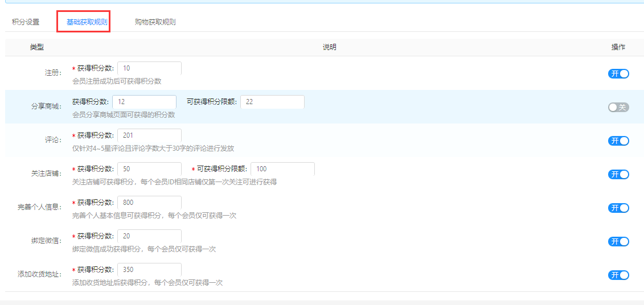Click 关注店铺 points field showing 50
644x305 pixels.
pos(149,169)
